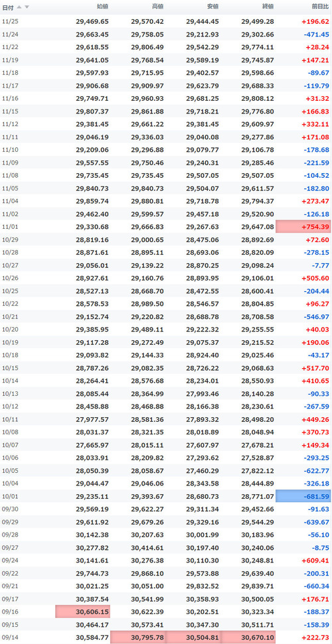Select the highlighted +754.39 change cell

[303, 227]
